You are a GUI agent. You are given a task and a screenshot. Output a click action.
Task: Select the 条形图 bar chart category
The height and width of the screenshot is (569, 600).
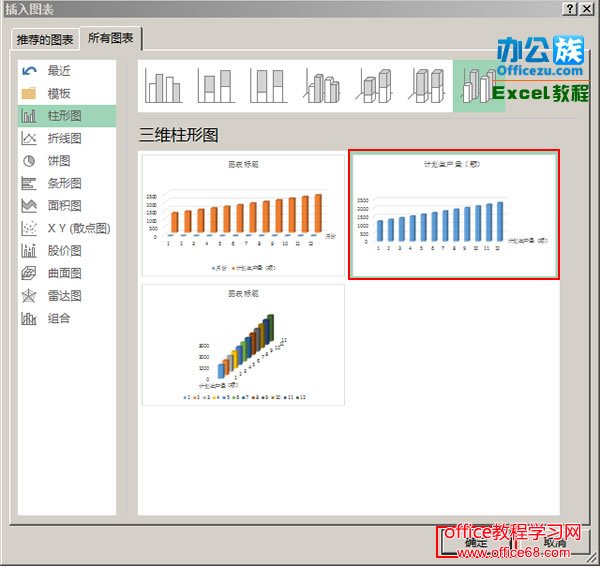(67, 183)
